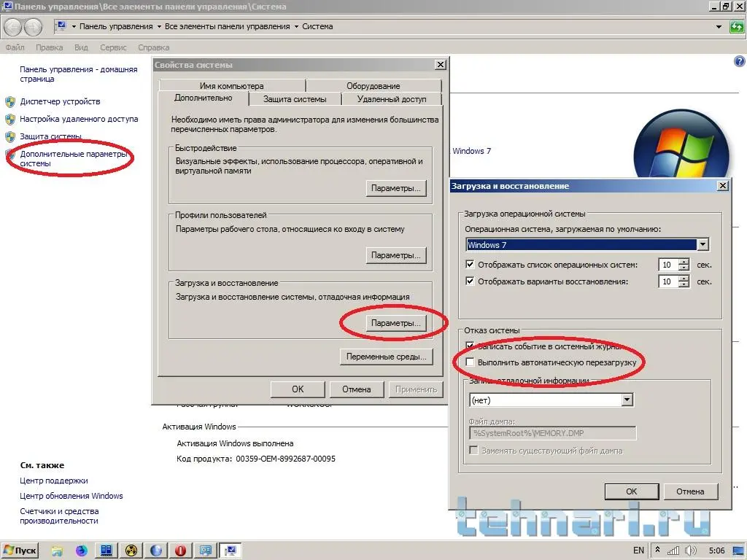Open the Сервис menu
The image size is (747, 560).
coord(113,47)
